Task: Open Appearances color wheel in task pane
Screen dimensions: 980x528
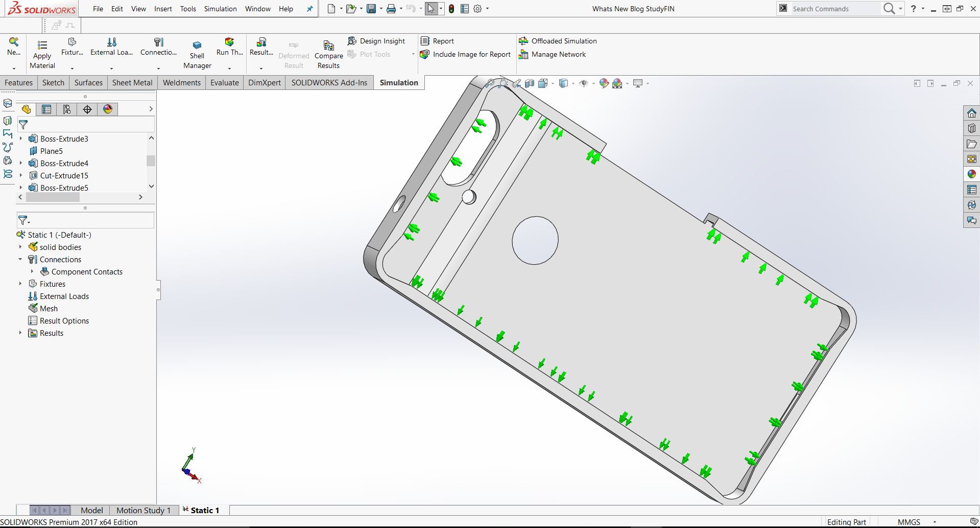Action: pyautogui.click(x=971, y=174)
